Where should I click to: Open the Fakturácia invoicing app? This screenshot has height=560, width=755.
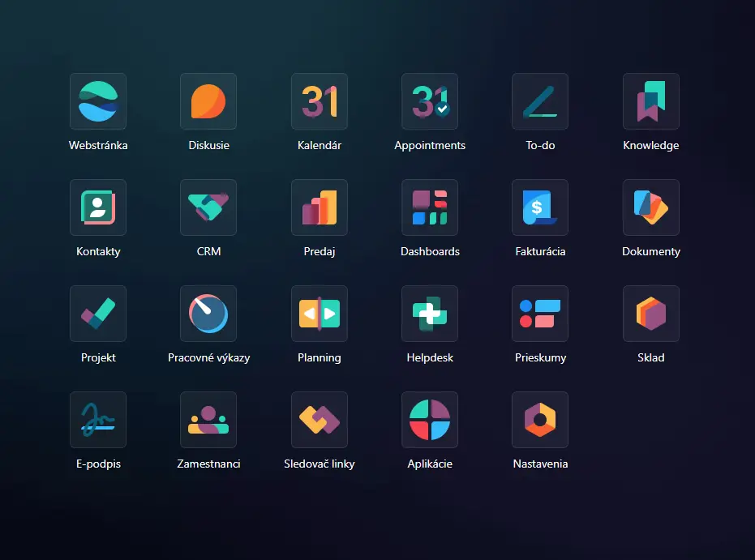point(540,207)
